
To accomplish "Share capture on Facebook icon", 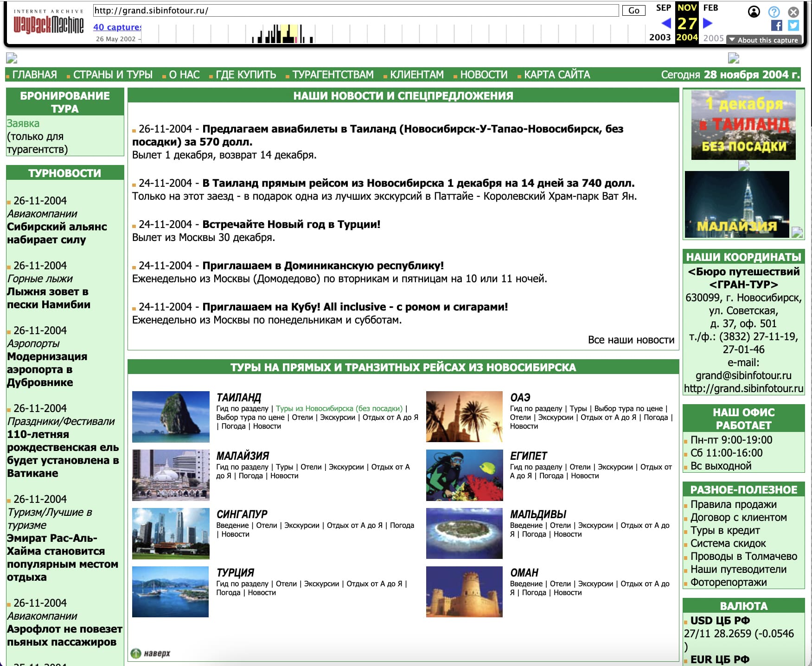I will click(x=777, y=25).
